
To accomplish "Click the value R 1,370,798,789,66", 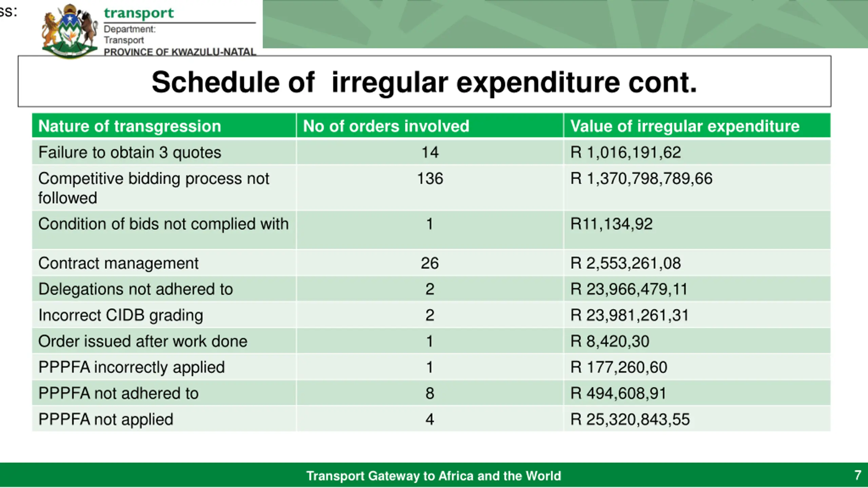I will pos(641,179).
